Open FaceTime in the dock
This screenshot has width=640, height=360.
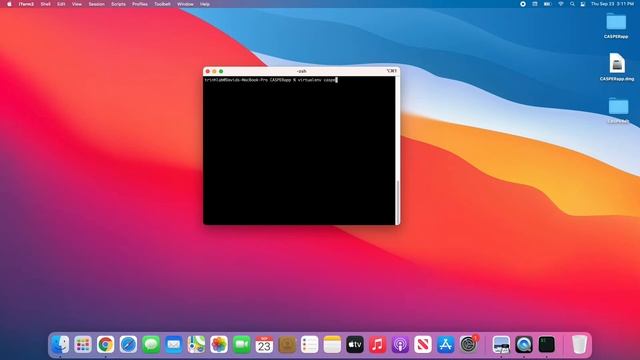(242, 344)
